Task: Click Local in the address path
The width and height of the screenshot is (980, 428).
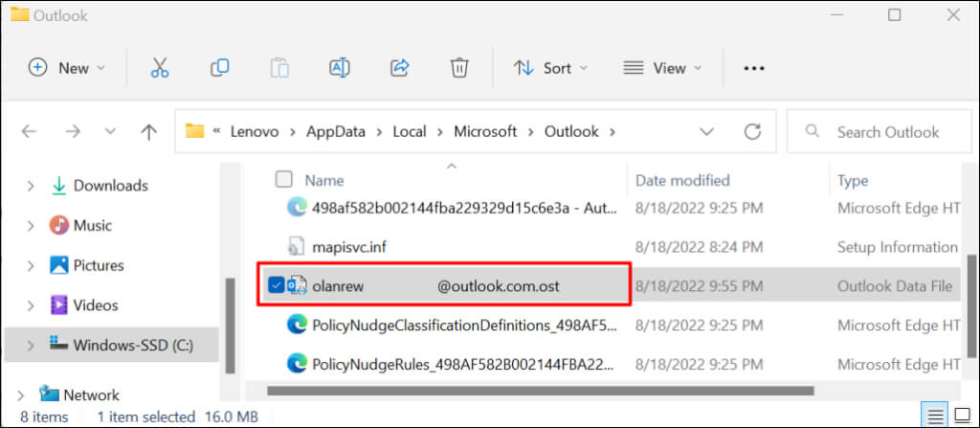Action: pos(410,131)
